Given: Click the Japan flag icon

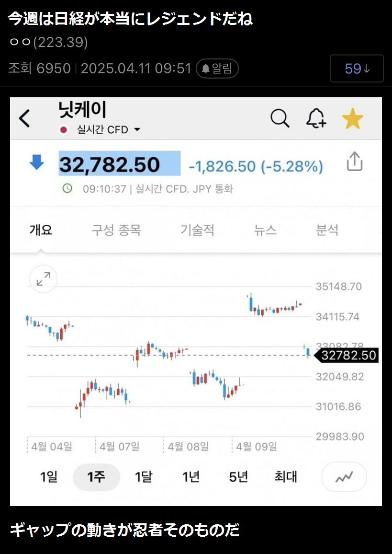Looking at the screenshot, I should tap(63, 130).
